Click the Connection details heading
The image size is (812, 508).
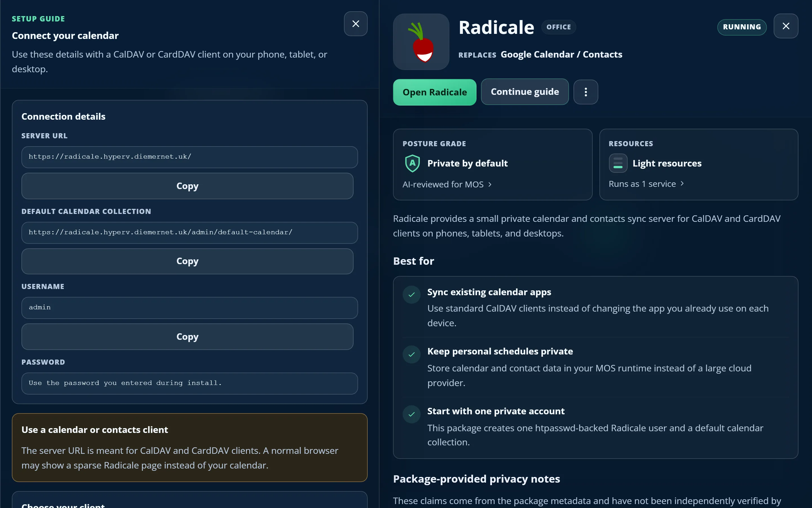click(x=63, y=117)
